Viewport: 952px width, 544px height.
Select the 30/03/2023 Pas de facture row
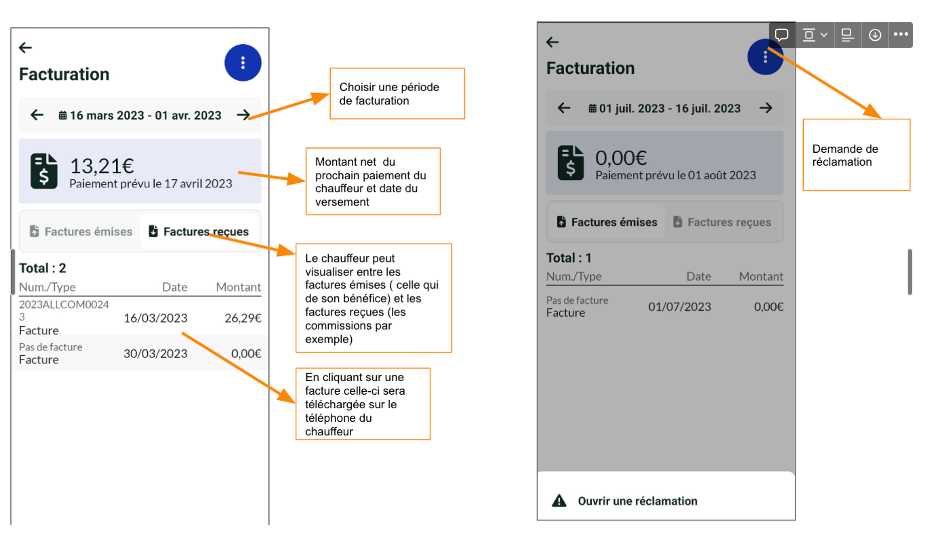coord(140,353)
